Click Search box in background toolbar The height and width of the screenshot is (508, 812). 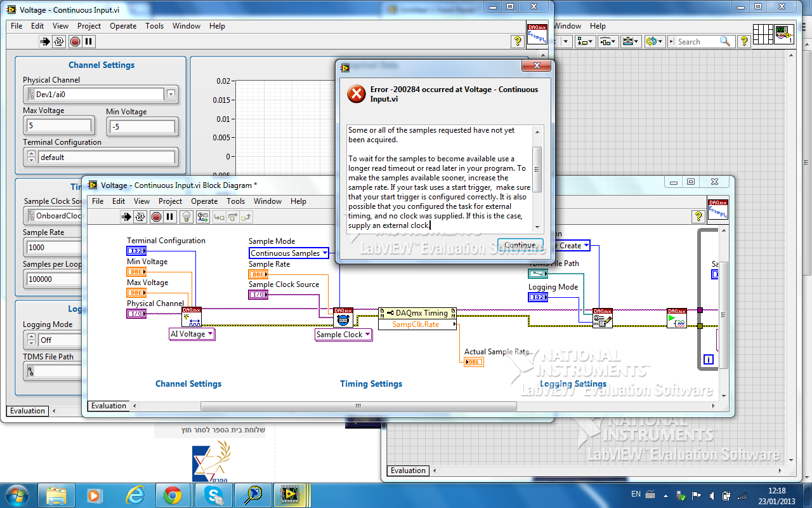(702, 41)
